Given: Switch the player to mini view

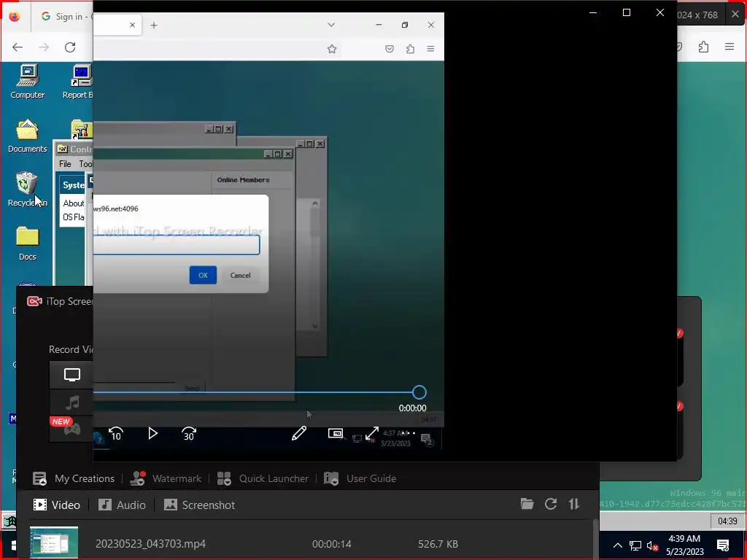Looking at the screenshot, I should (x=336, y=433).
